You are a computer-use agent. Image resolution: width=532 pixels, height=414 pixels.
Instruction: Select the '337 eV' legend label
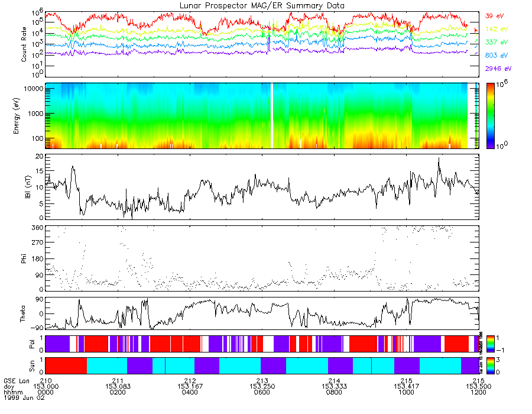click(497, 42)
